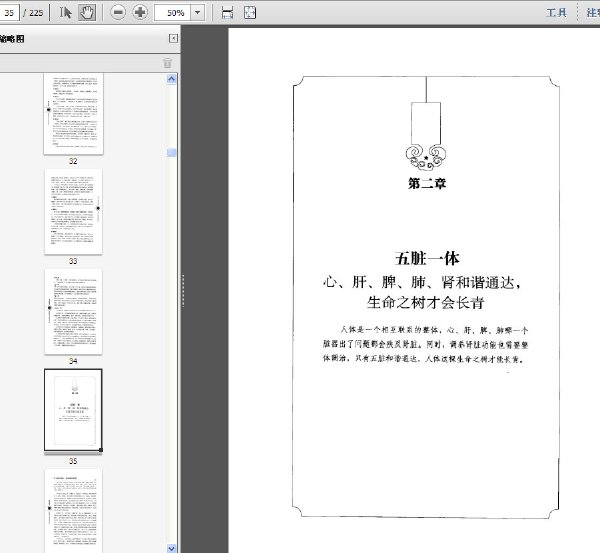
Task: Click the thumbnail panel scrollbar handle
Action: point(171,153)
